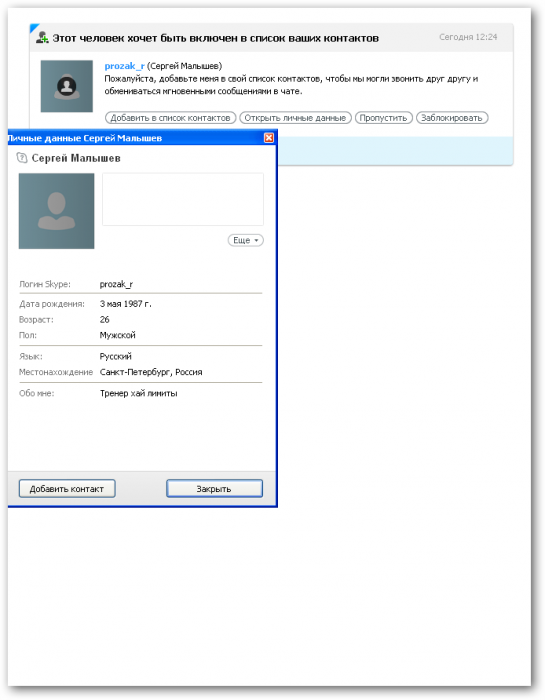This screenshot has width=545, height=700.
Task: Click the age value 26
Action: tap(104, 320)
